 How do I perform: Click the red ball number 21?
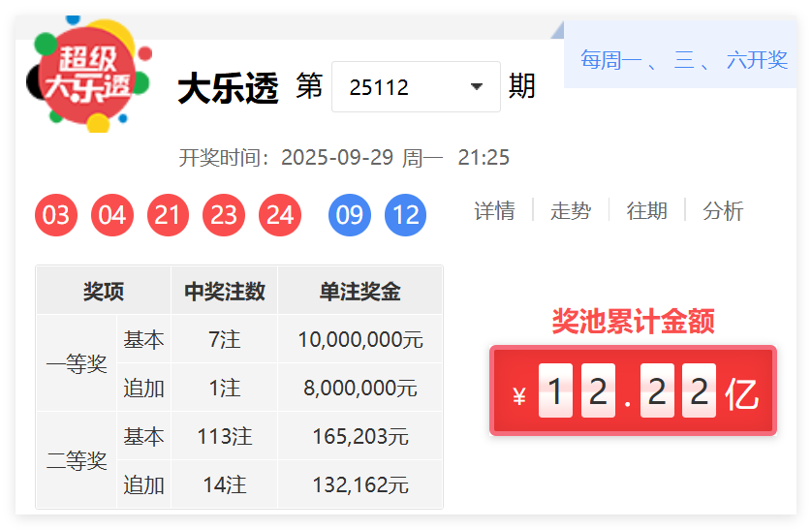pos(168,215)
